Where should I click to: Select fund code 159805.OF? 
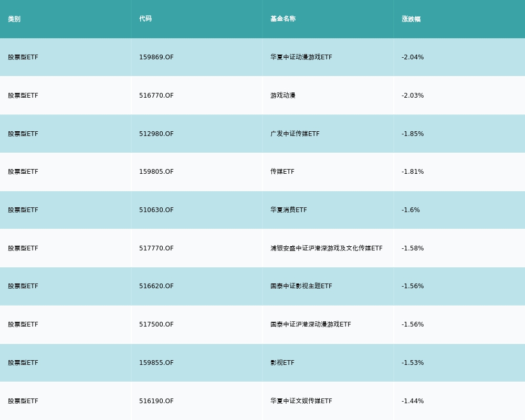(x=156, y=172)
